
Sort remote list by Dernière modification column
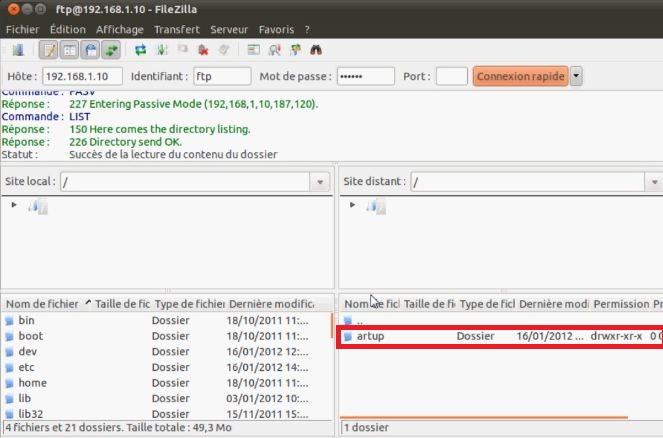(x=553, y=304)
